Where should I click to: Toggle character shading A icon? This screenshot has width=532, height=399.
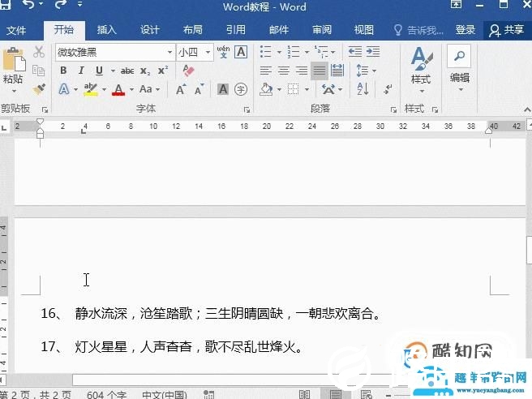click(223, 89)
